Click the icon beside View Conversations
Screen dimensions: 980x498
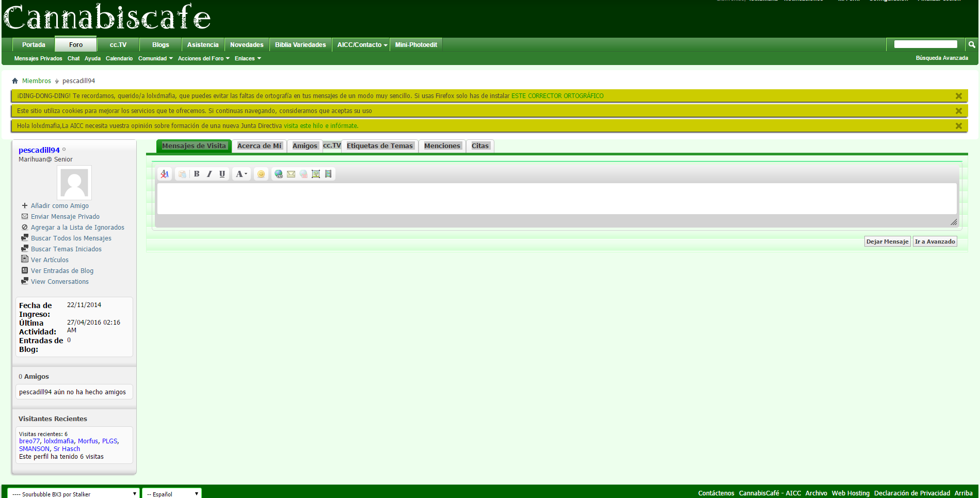[25, 281]
